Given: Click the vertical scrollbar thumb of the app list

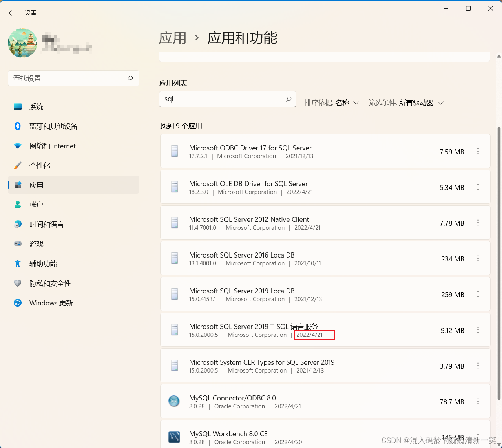Looking at the screenshot, I should coord(499,263).
